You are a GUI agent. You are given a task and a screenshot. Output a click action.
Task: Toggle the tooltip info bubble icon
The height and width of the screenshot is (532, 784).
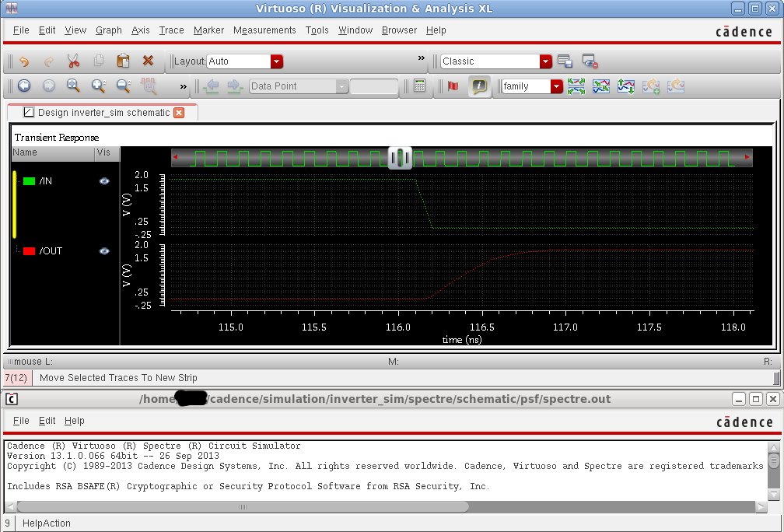click(479, 86)
